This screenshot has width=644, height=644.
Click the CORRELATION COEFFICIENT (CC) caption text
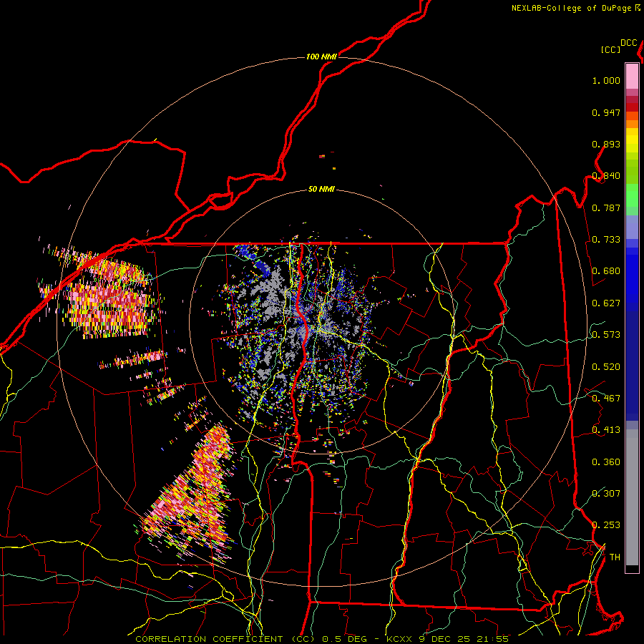[225, 639]
